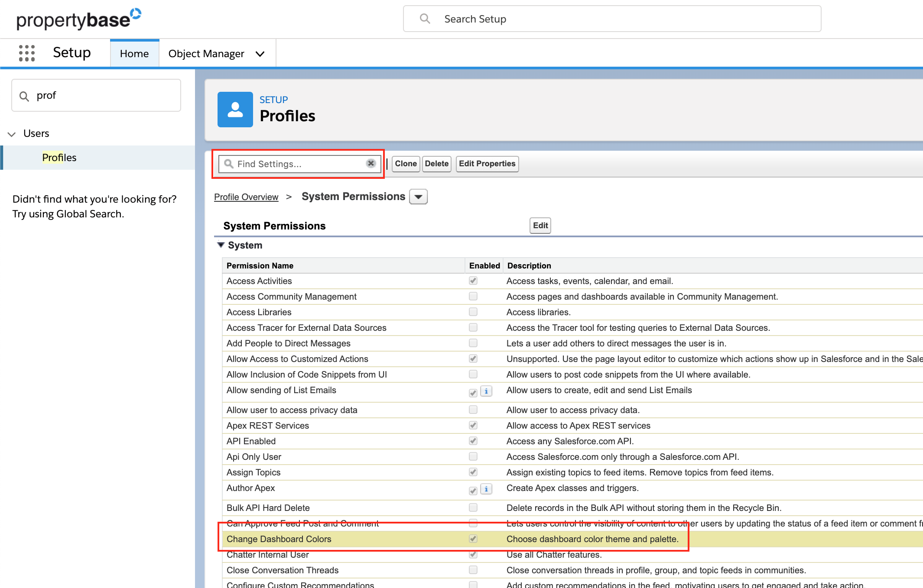Image resolution: width=923 pixels, height=588 pixels.
Task: Enable the Access Libraries permission checkbox
Action: 473,312
